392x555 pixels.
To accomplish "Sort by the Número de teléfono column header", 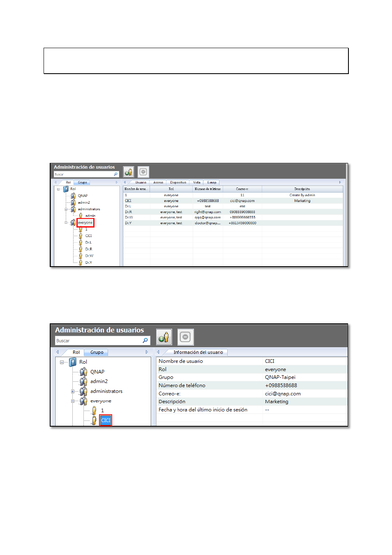I will pyautogui.click(x=208, y=189).
